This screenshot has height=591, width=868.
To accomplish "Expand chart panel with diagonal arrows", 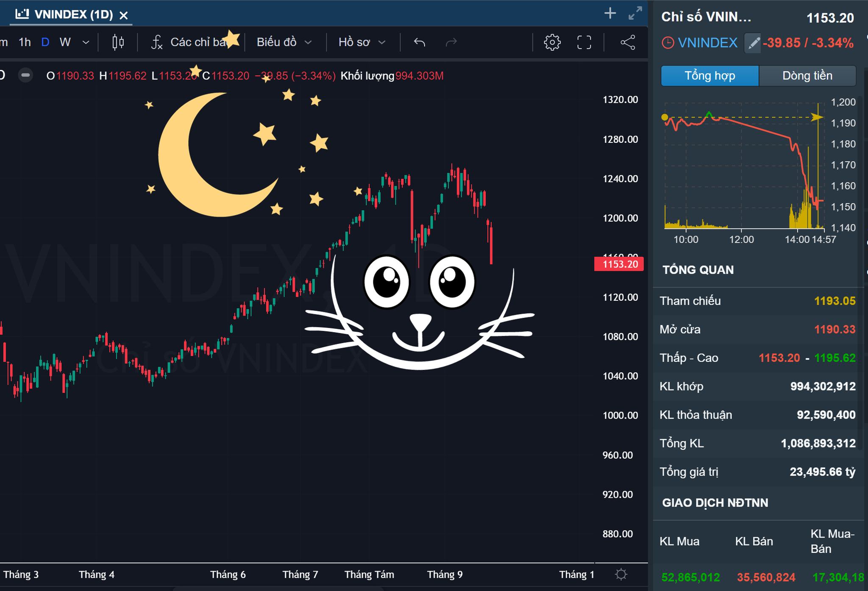I will click(634, 14).
